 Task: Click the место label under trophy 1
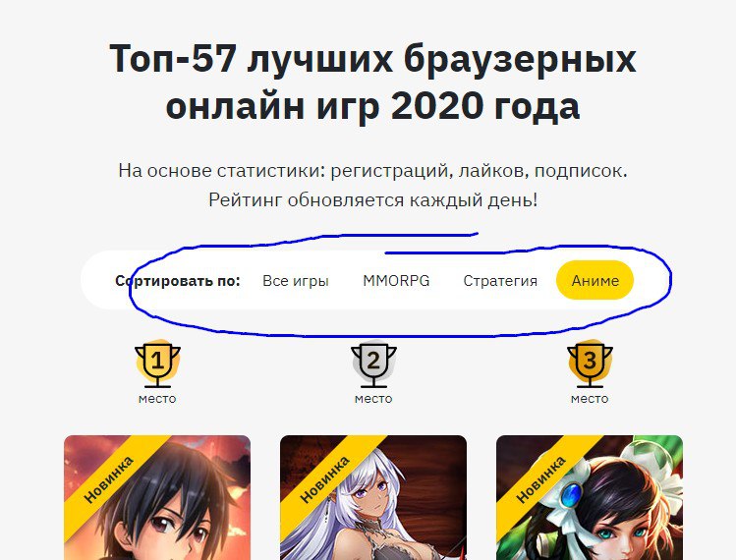click(x=157, y=399)
